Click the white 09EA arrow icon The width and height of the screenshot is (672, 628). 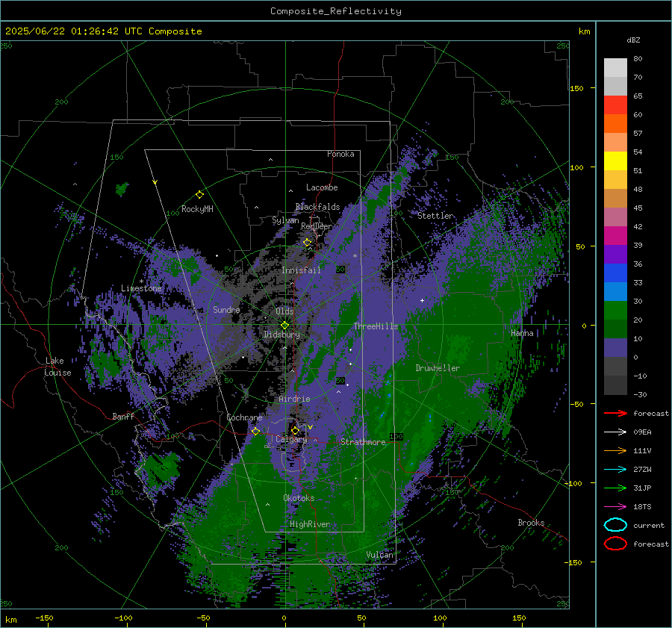(615, 432)
